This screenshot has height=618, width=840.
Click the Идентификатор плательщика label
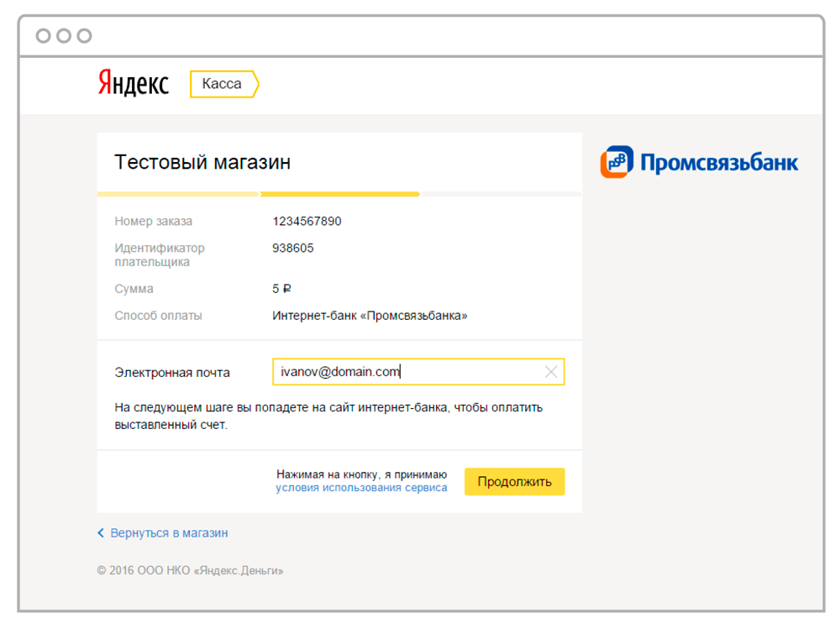[159, 255]
